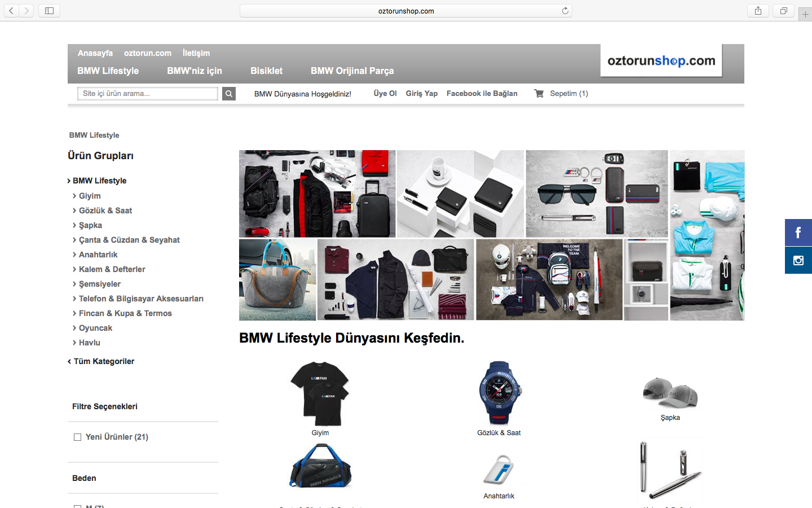Focus the Site içi ürün arama field
Screen dimensions: 812x508
[148, 94]
